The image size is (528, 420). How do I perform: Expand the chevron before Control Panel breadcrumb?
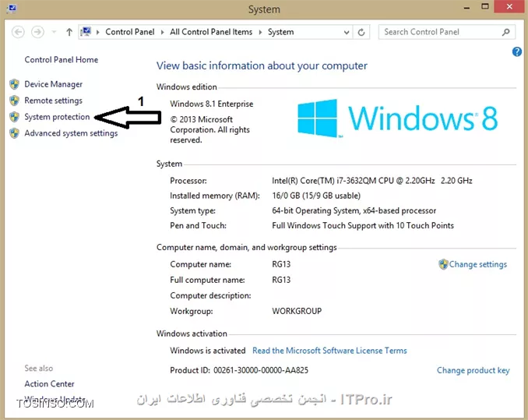tap(97, 32)
